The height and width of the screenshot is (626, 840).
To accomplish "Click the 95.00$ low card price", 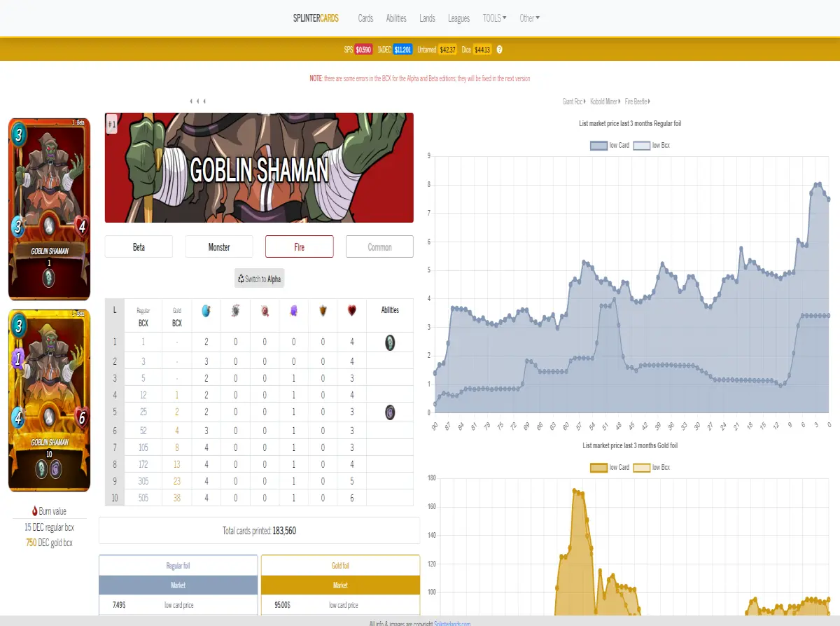I will [x=282, y=605].
